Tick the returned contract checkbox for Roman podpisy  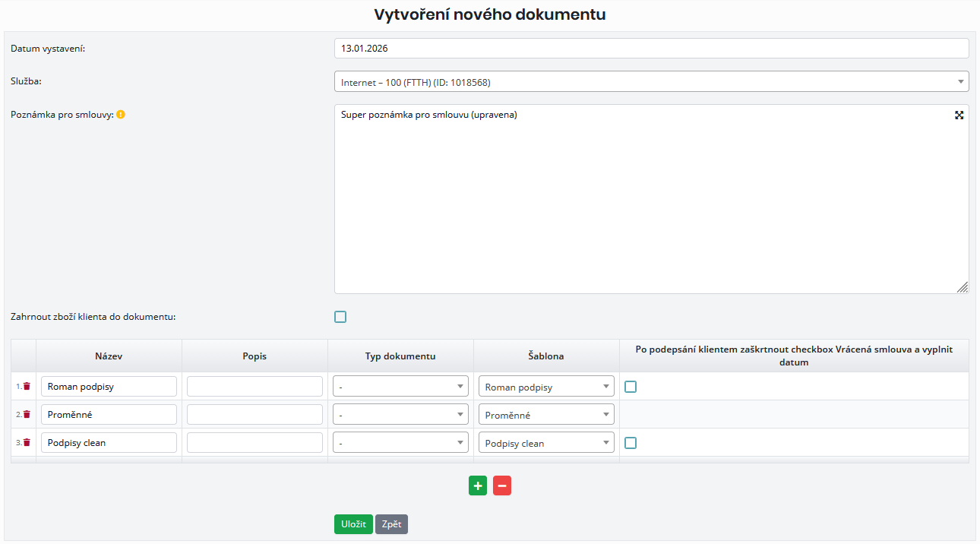pyautogui.click(x=631, y=387)
